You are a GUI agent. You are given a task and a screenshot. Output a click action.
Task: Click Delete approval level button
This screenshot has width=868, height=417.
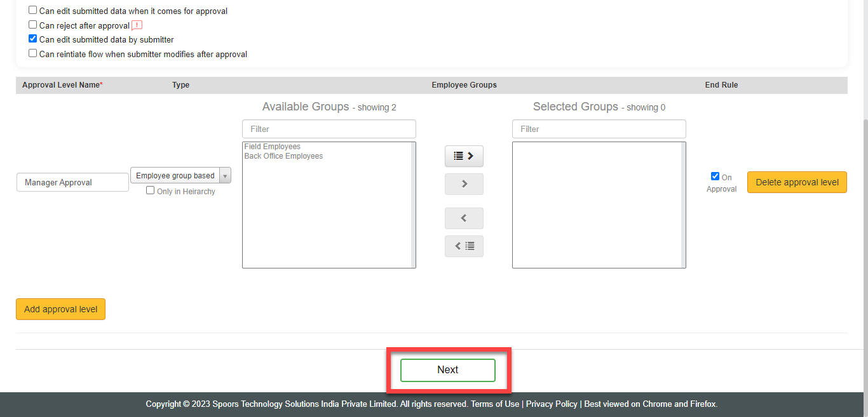pyautogui.click(x=797, y=182)
